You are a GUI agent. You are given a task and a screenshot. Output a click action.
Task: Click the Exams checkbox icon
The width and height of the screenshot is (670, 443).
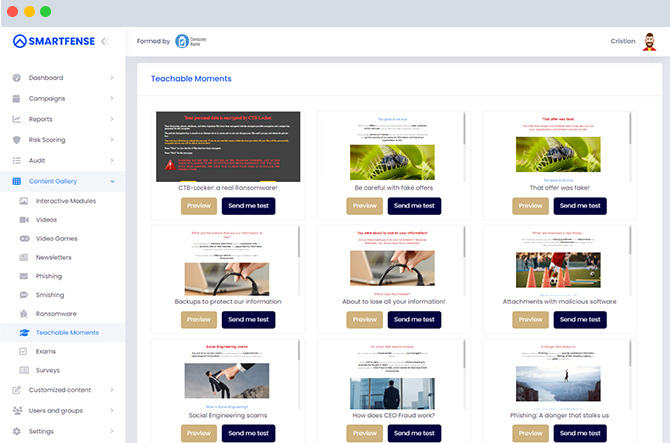[x=24, y=351]
